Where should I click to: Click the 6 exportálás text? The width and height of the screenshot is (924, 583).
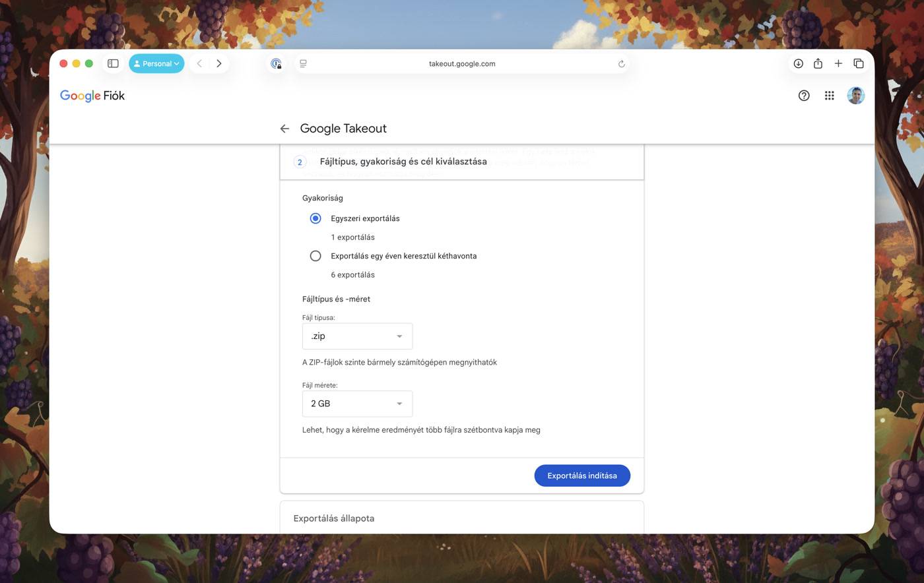tap(352, 275)
